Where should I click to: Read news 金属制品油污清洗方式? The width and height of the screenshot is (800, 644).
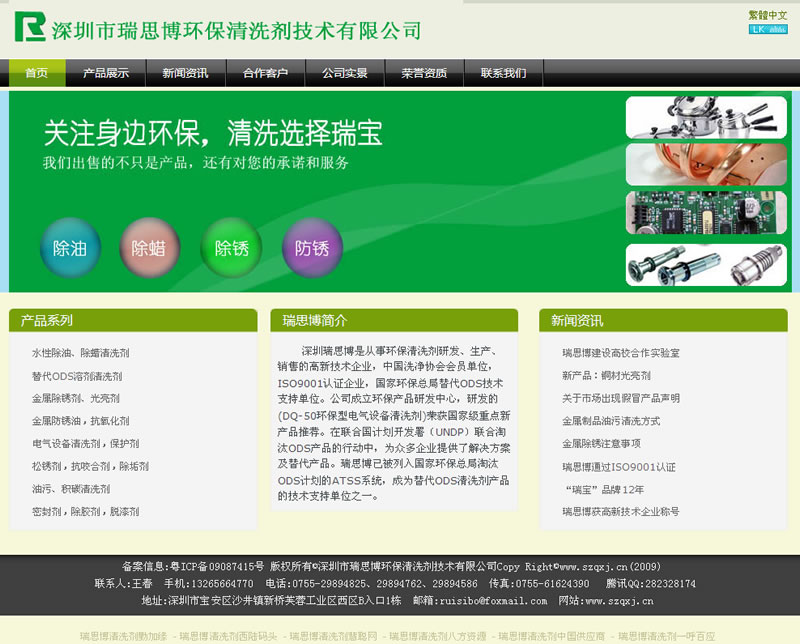[611, 420]
